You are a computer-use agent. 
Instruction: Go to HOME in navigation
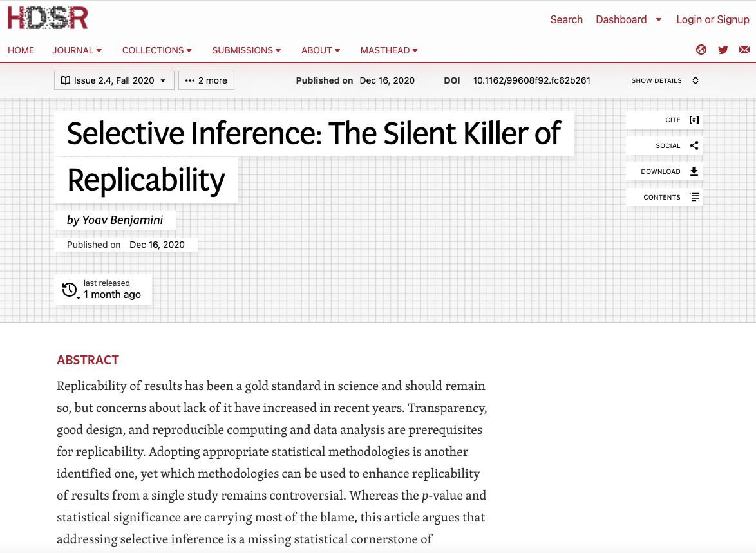click(x=21, y=50)
